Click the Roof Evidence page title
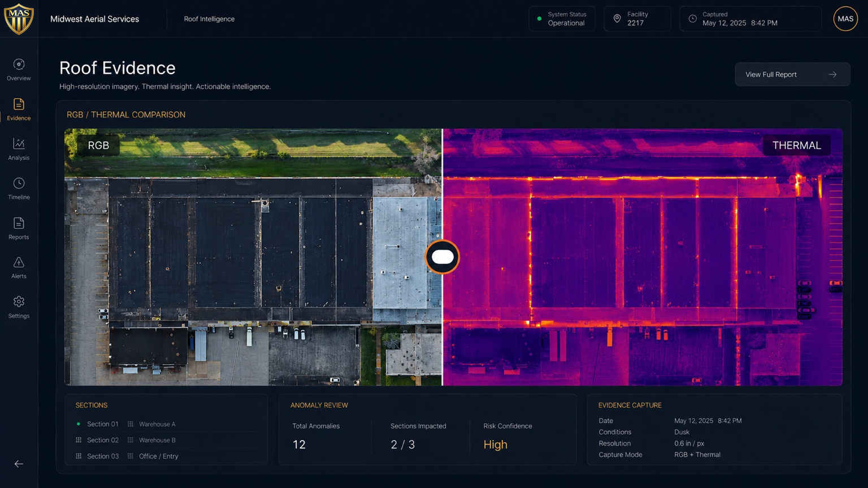 tap(118, 68)
